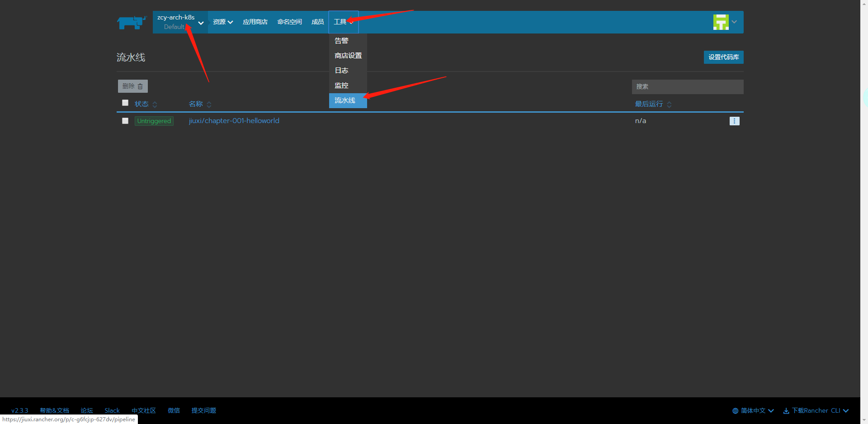Click the v2.3.3 version link
Image resolution: width=868 pixels, height=424 pixels.
click(20, 411)
